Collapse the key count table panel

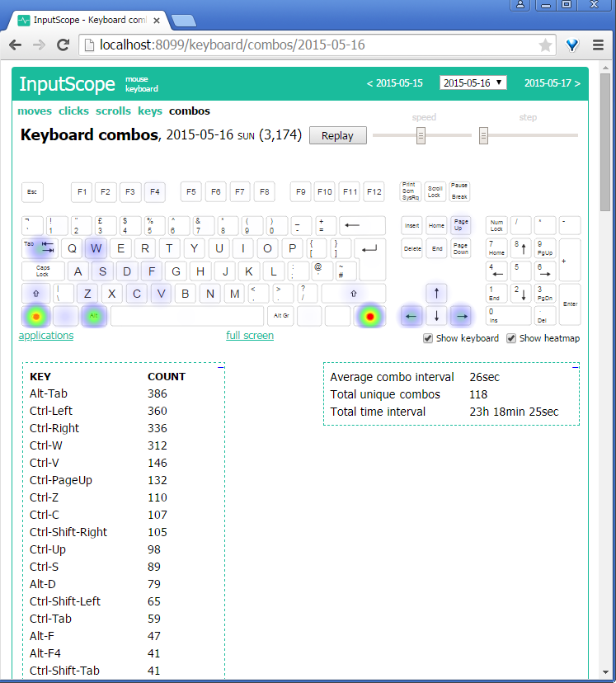[220, 366]
